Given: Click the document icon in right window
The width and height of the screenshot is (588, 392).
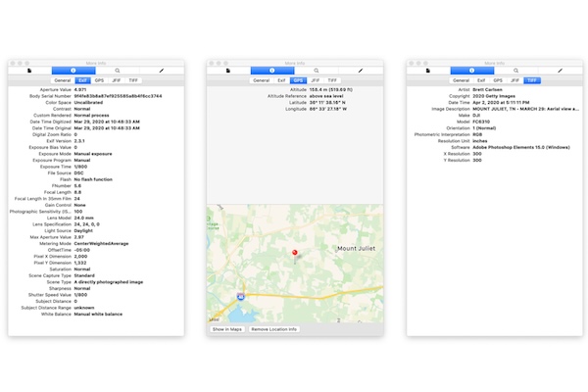Looking at the screenshot, I should (428, 71).
